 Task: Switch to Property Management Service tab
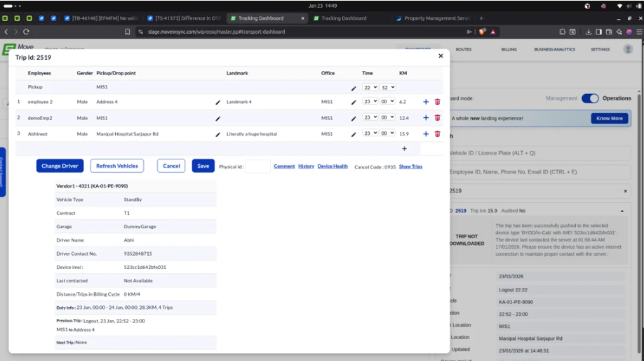pyautogui.click(x=435, y=18)
